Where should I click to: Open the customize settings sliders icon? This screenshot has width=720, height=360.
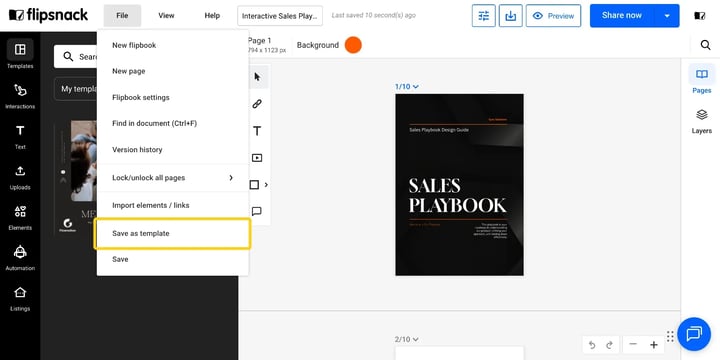(x=484, y=16)
